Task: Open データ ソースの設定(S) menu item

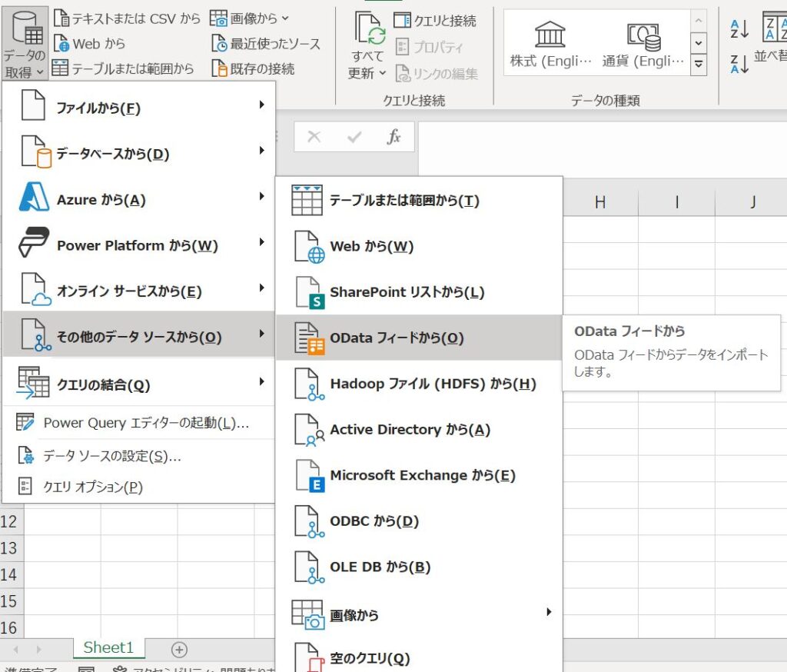Action: [139, 455]
